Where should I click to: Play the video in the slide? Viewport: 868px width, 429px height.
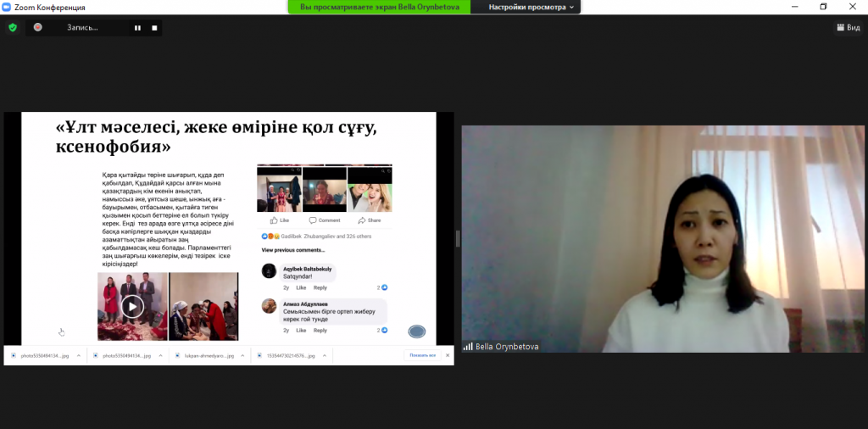(132, 306)
